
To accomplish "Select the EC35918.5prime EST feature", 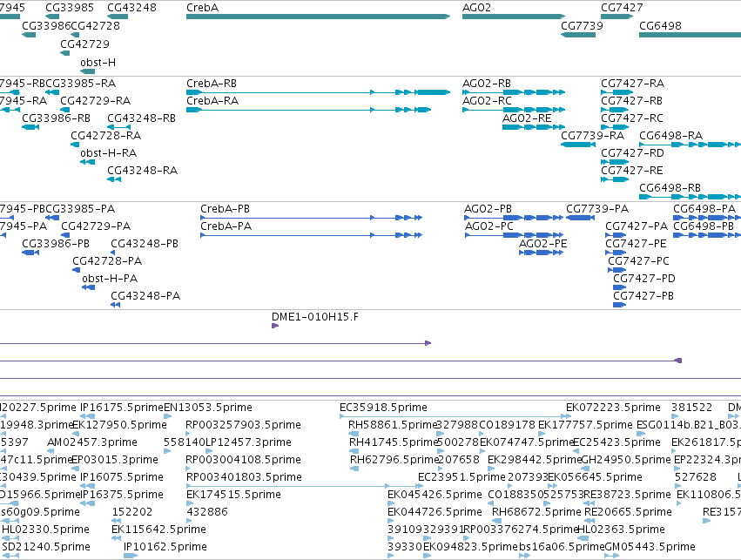I will tap(455, 416).
